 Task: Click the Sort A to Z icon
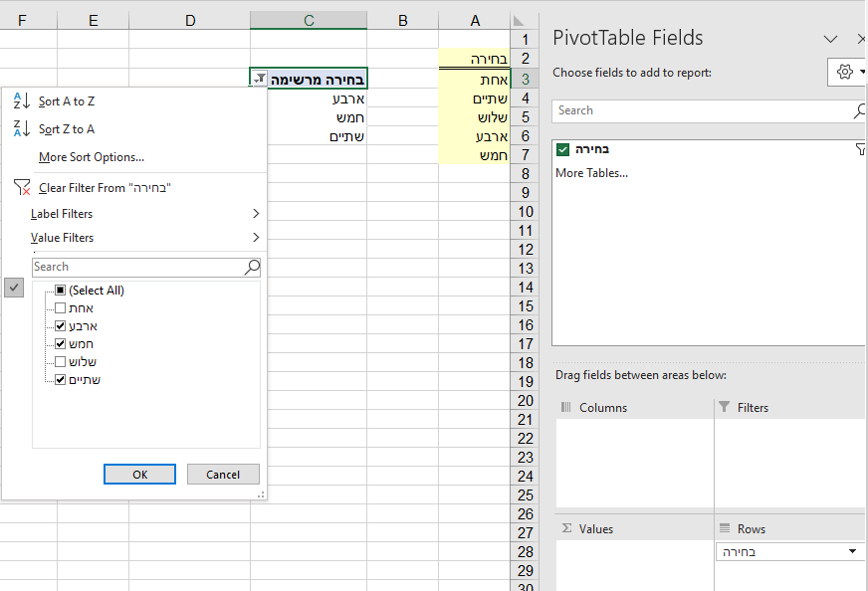click(x=22, y=100)
